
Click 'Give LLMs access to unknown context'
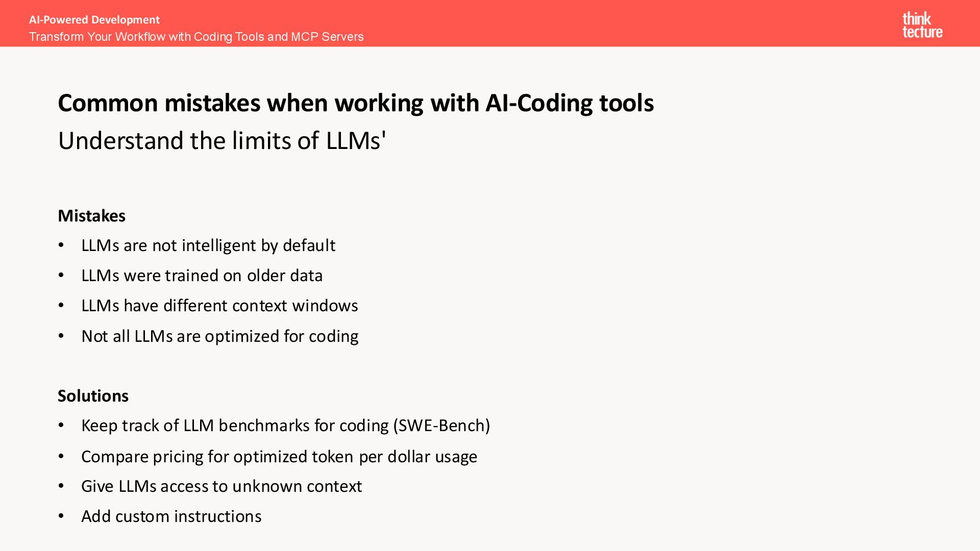coord(222,486)
